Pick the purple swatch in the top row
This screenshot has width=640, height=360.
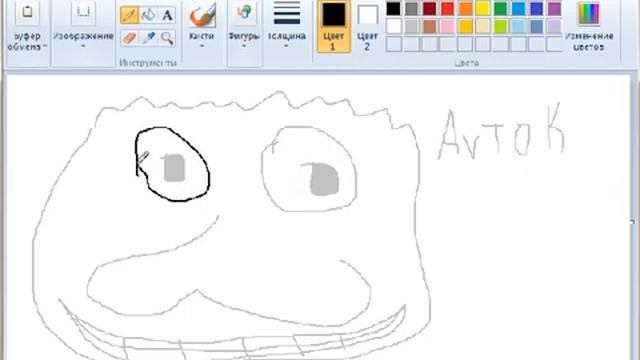[554, 9]
